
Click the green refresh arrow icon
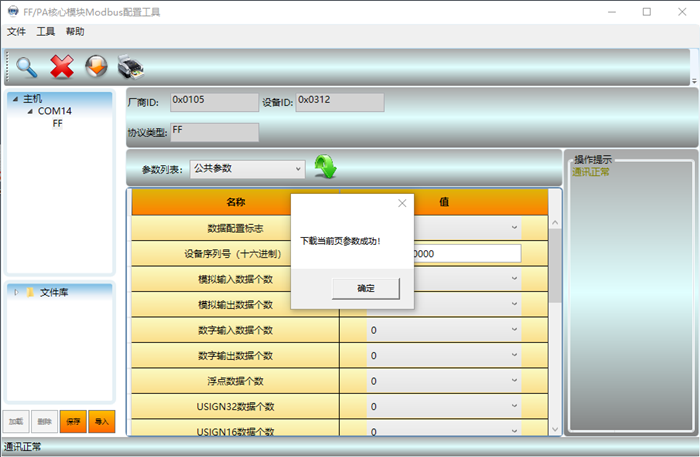coord(325,166)
